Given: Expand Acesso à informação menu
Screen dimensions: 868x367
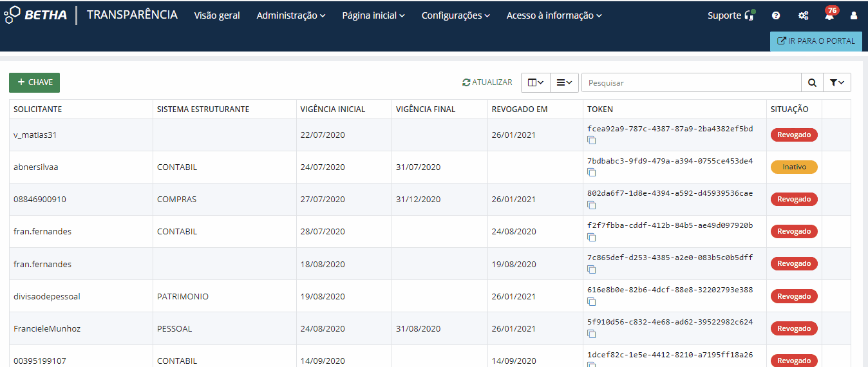Looking at the screenshot, I should coord(554,15).
